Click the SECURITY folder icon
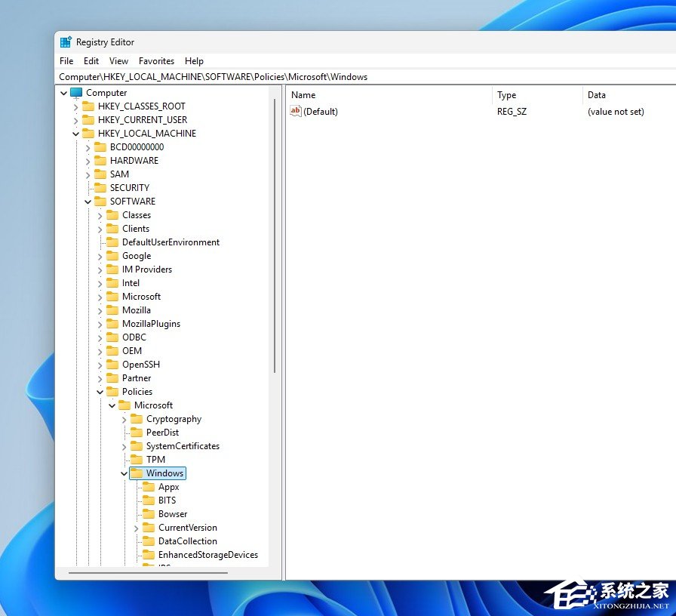This screenshot has width=676, height=616. pos(100,188)
